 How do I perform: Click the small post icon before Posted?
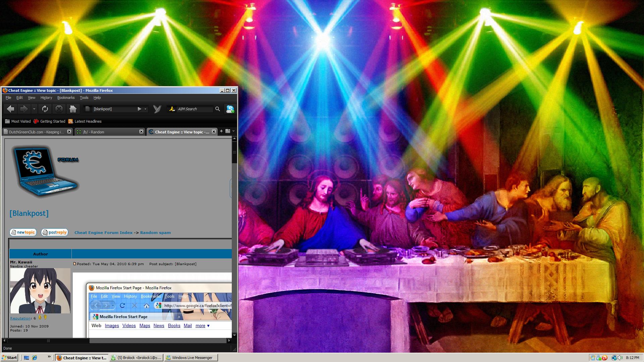point(74,264)
